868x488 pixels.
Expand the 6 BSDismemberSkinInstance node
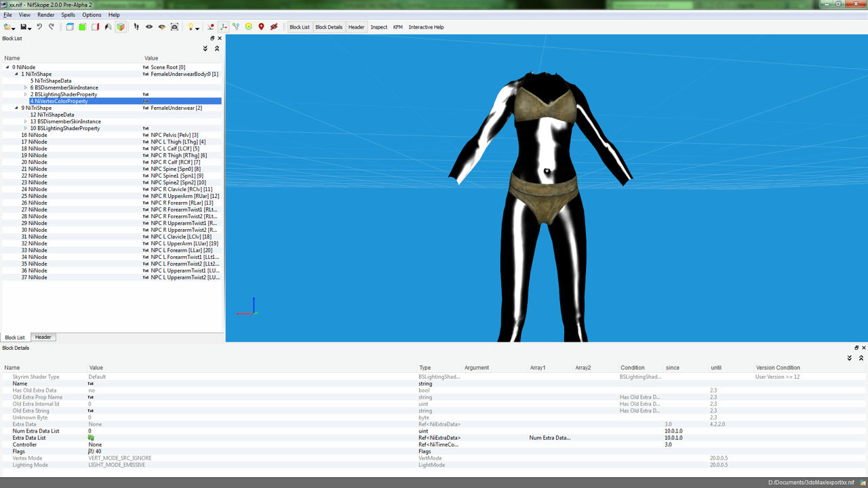pos(26,87)
